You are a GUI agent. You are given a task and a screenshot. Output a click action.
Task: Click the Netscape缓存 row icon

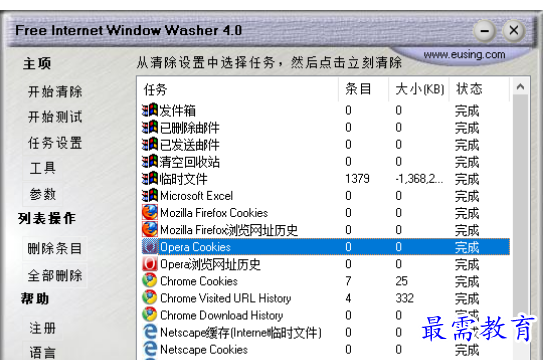(x=150, y=332)
